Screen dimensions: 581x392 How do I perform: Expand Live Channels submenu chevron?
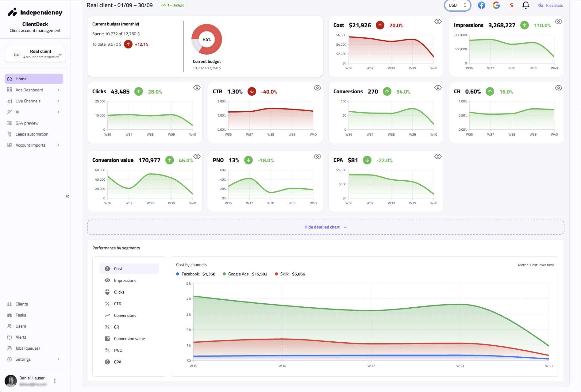coord(58,101)
